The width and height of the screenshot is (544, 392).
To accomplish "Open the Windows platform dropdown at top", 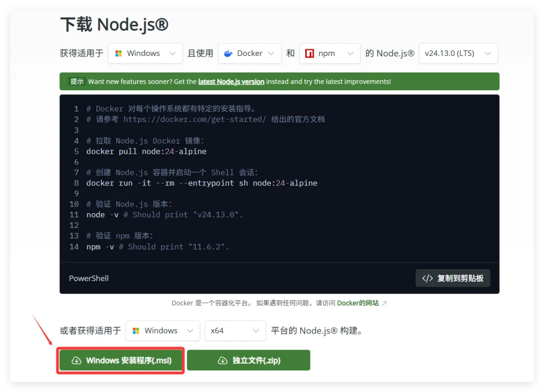I will [x=146, y=53].
